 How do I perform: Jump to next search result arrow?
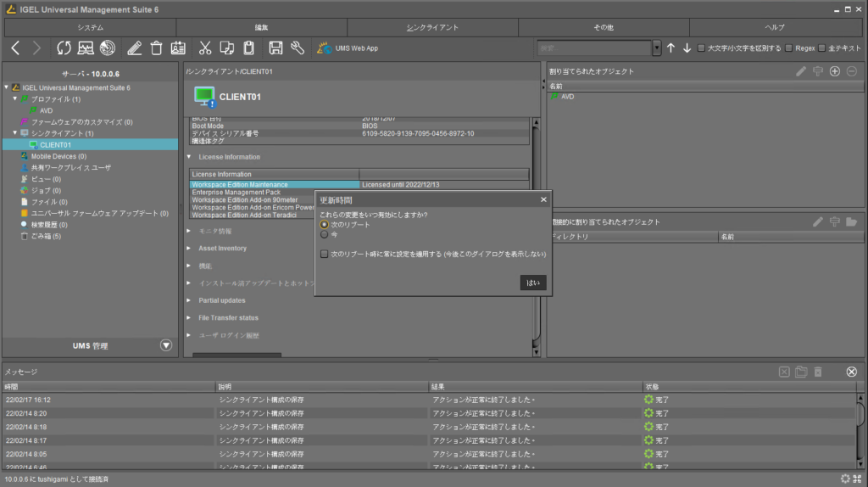(687, 48)
